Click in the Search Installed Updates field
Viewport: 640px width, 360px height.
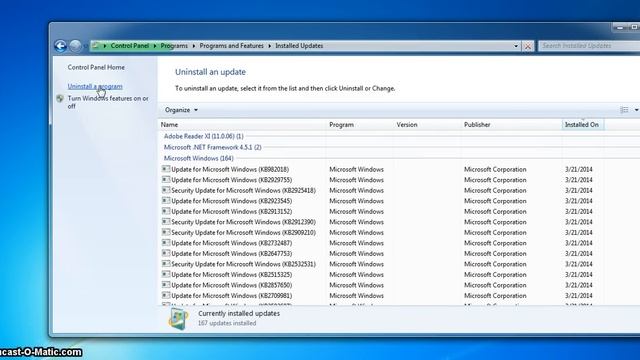pos(589,46)
